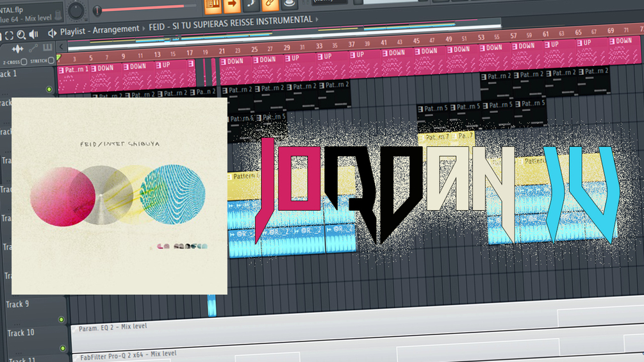Open clip menu of Pat..rn 7
Screen dimensions: 644x362
click(x=422, y=138)
